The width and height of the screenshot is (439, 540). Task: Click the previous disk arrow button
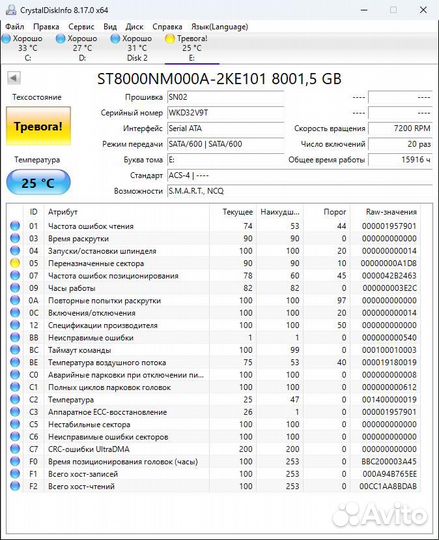pos(14,78)
